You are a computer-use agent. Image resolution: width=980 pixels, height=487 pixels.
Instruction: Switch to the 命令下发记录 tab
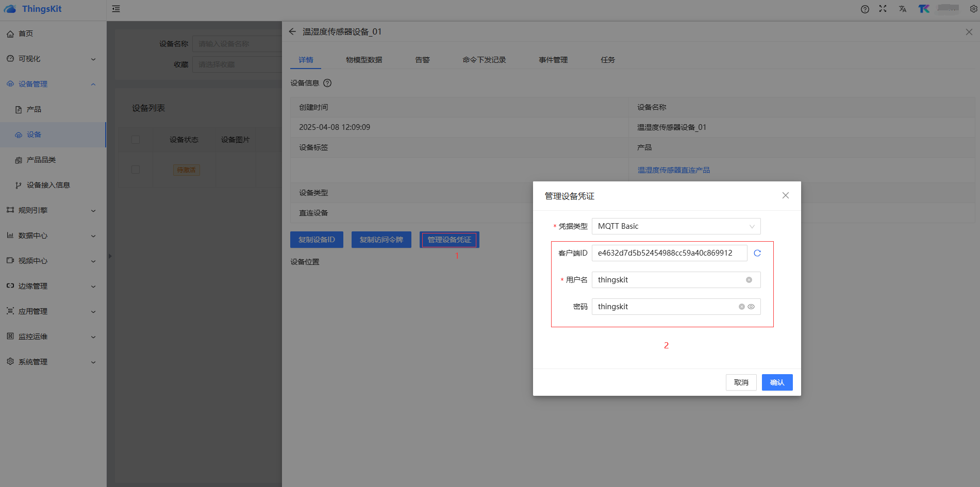click(x=484, y=60)
